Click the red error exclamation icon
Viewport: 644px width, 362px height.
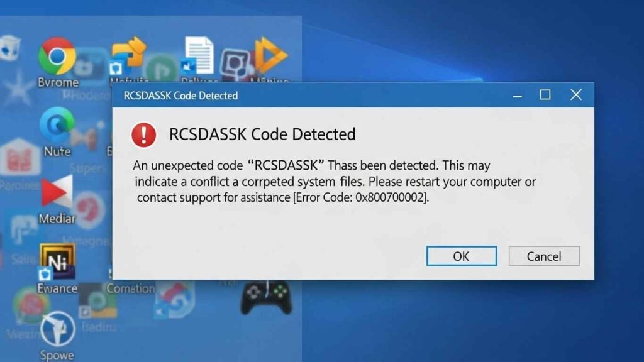tap(144, 134)
